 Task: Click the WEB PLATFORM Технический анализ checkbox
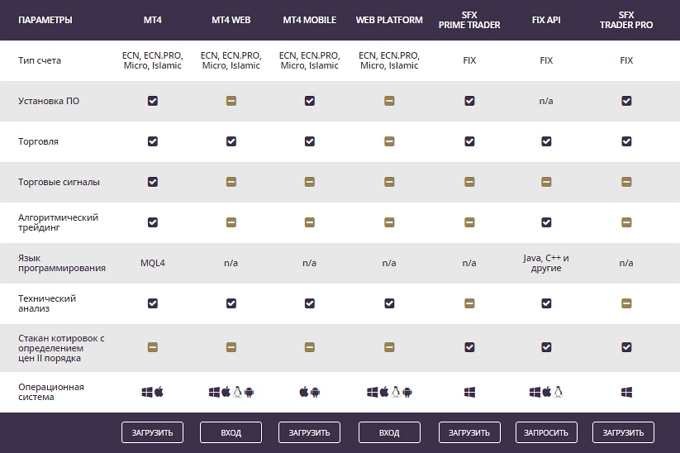(389, 303)
